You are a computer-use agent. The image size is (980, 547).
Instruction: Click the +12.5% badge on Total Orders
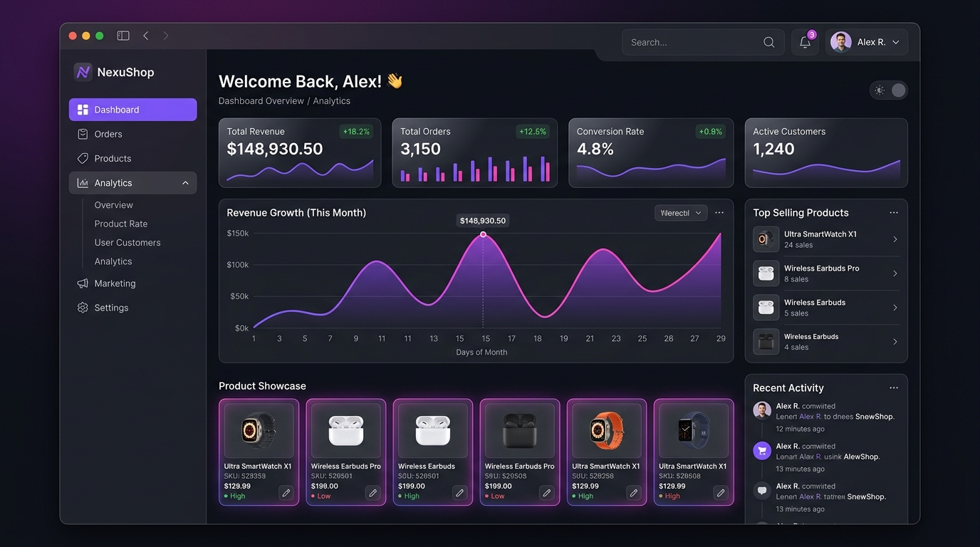click(x=533, y=132)
